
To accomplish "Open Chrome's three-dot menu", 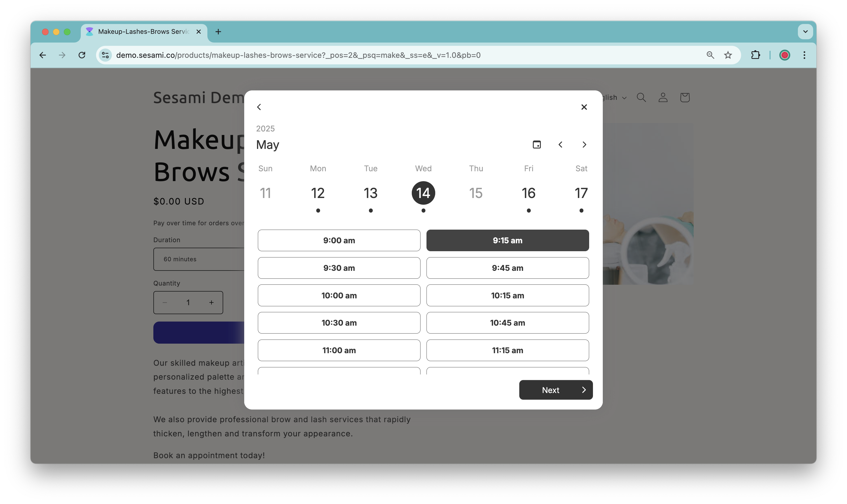I will (x=804, y=55).
